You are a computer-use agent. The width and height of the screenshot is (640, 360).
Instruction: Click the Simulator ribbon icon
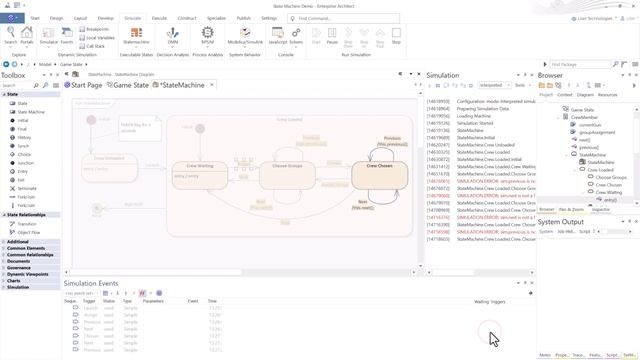tap(49, 36)
